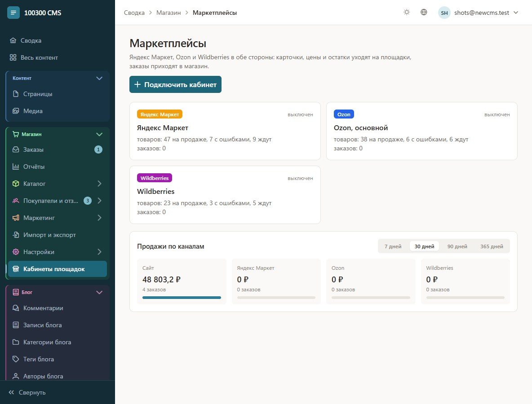Click the Записи блога list icon
This screenshot has width=532, height=404.
coord(16,325)
